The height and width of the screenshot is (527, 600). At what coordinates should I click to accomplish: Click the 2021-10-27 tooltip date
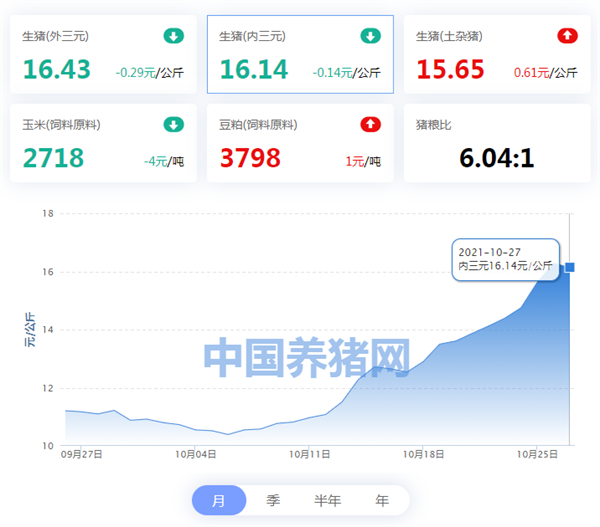[x=489, y=252]
